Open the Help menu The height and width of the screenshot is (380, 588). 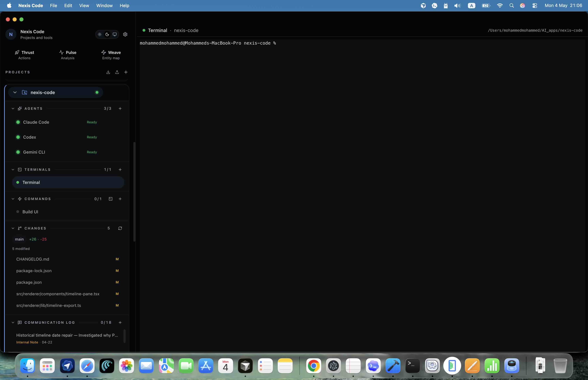click(x=124, y=5)
